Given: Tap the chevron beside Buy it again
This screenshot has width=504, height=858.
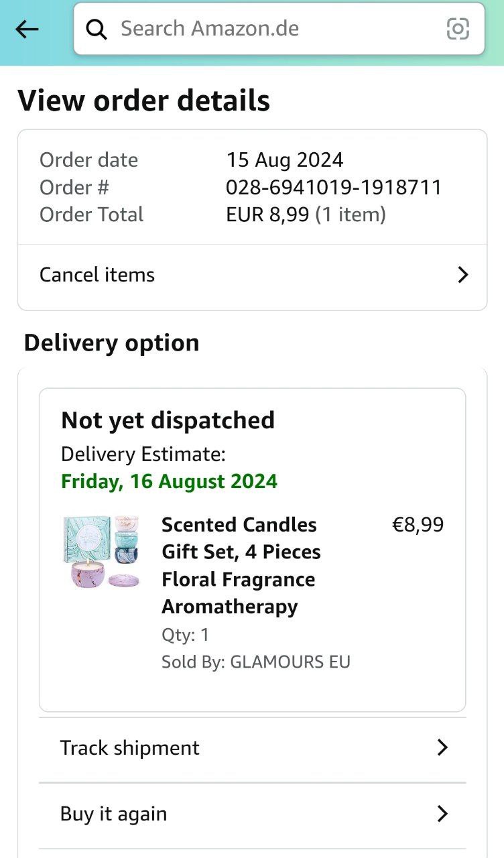Looking at the screenshot, I should point(442,814).
